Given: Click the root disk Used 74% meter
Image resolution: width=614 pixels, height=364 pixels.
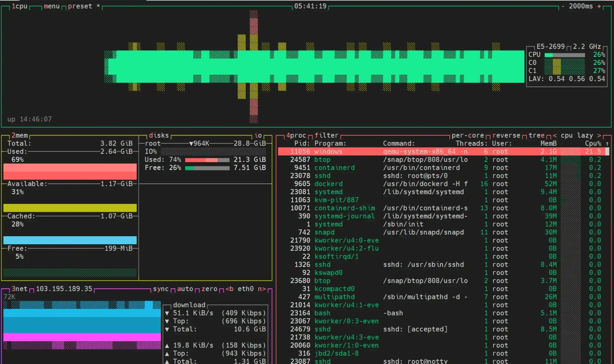Looking at the screenshot, I should point(207,160).
